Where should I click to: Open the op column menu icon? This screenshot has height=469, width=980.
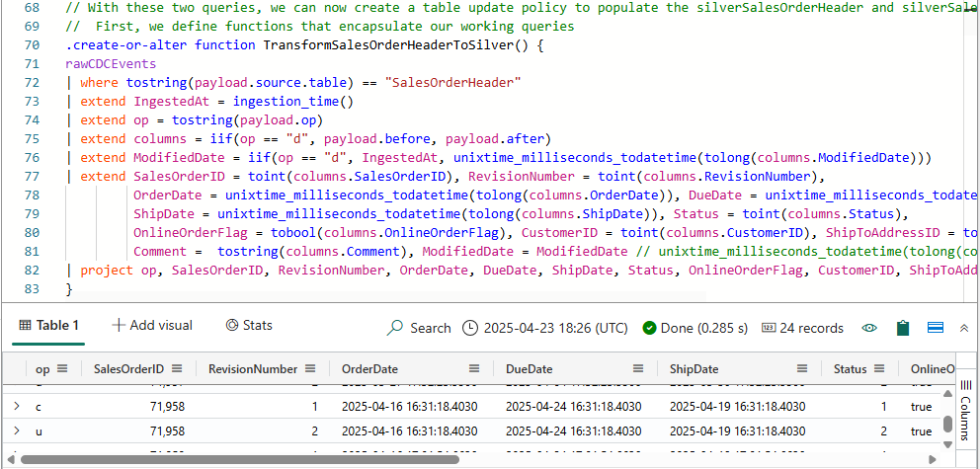click(62, 369)
